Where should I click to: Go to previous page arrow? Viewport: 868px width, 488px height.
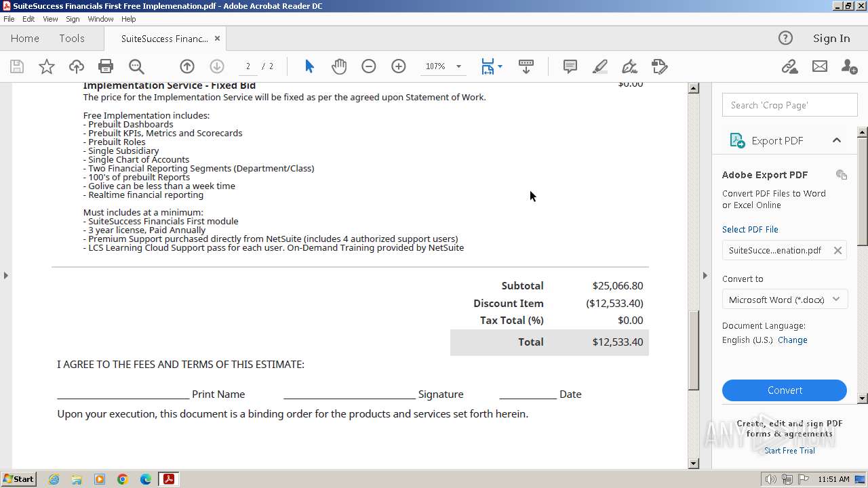click(187, 66)
